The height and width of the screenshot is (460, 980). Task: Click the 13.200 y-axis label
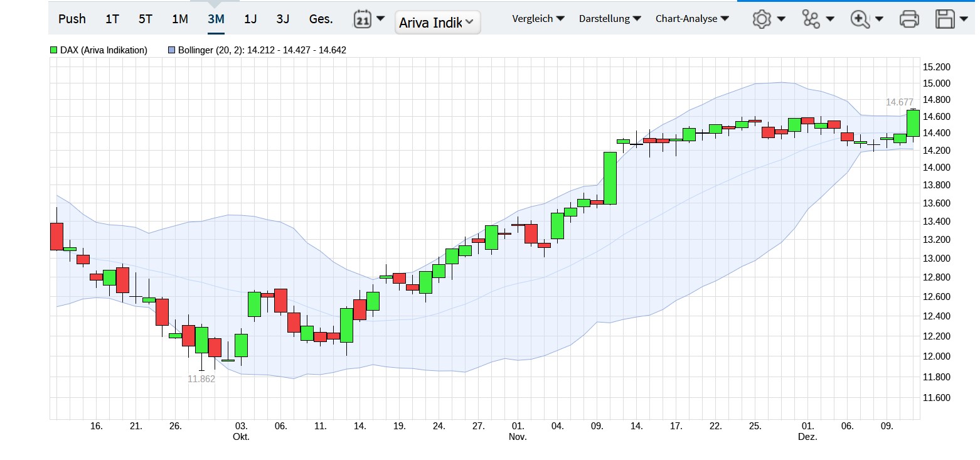(937, 240)
